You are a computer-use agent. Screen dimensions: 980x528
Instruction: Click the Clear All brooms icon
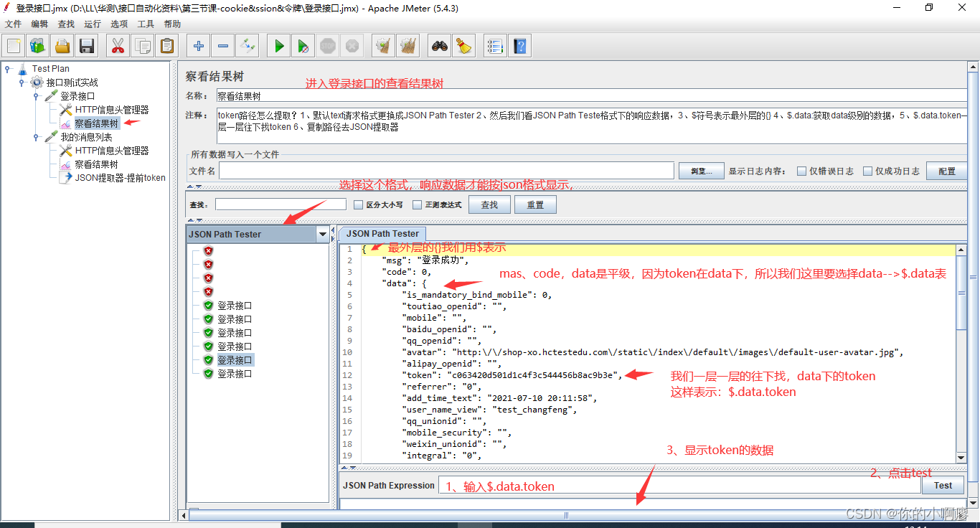(x=408, y=46)
